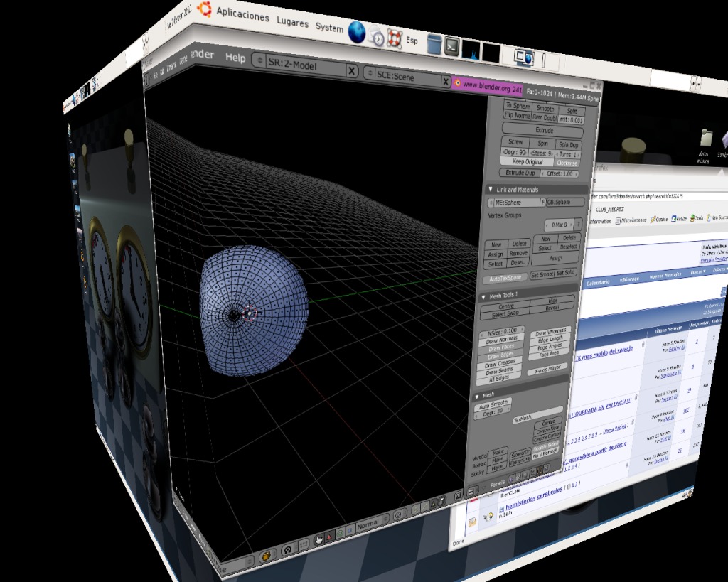728x582 pixels.
Task: Enable vertex select mode icon
Action: point(415,509)
